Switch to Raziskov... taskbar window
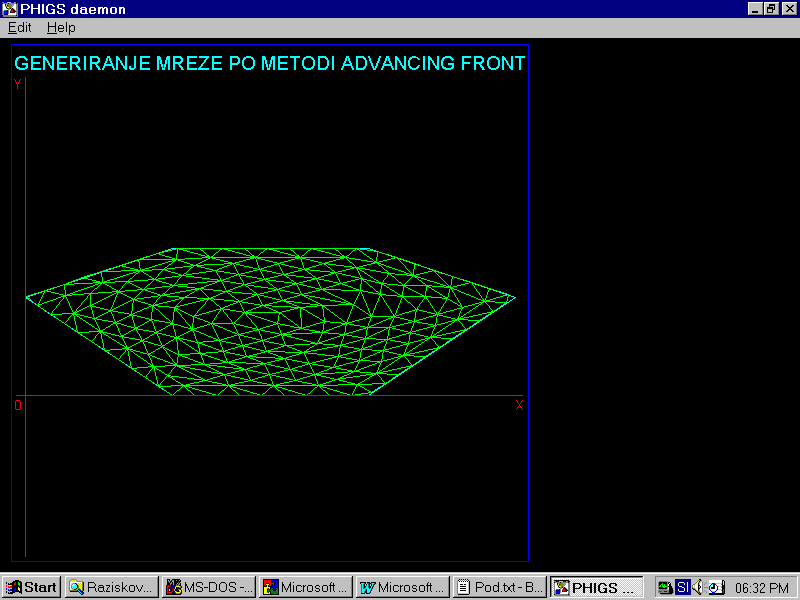 [112, 587]
